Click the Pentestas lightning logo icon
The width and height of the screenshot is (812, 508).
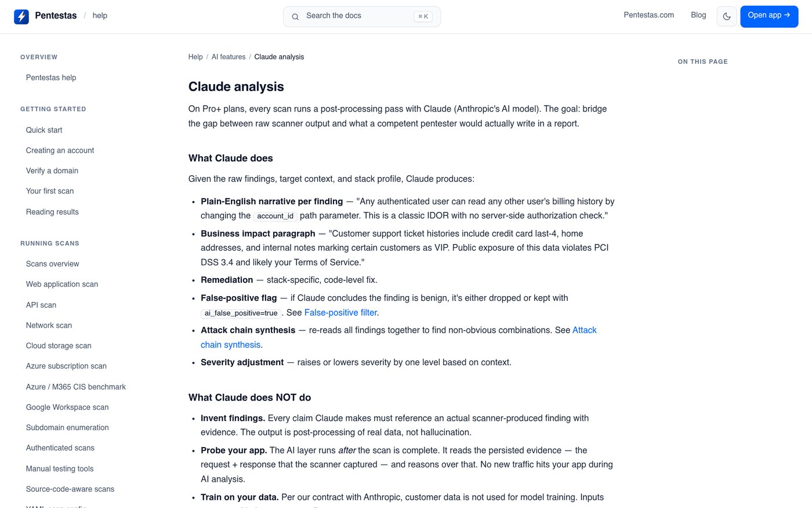[21, 16]
